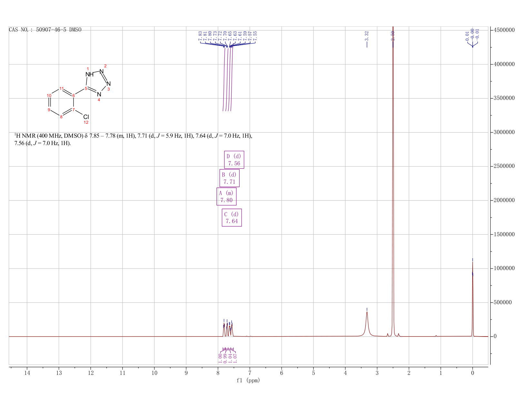
Task: Click atom number 12 near Cl
Action: (86, 122)
